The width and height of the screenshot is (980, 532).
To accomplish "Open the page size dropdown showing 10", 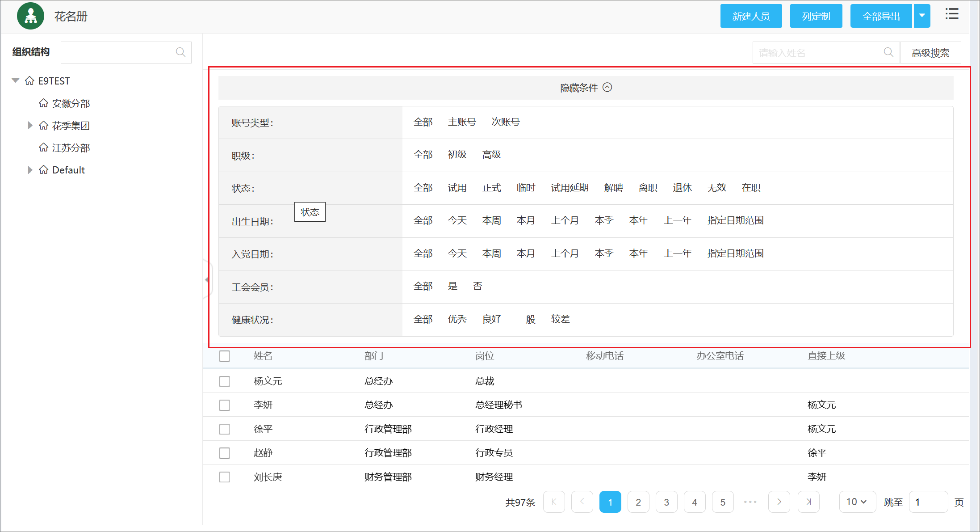I will click(857, 502).
